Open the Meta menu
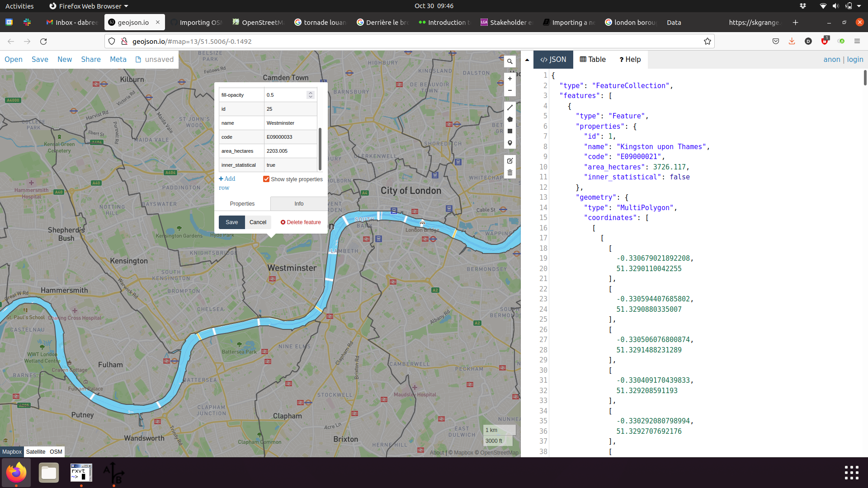 click(118, 59)
